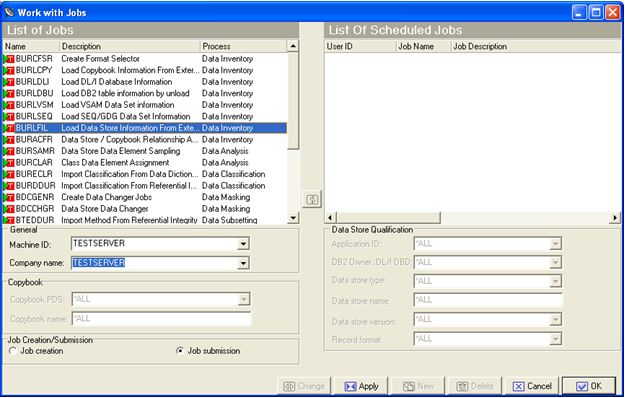Click the job icon beside BTEDDUR
This screenshot has width=625, height=398.
[x=9, y=220]
